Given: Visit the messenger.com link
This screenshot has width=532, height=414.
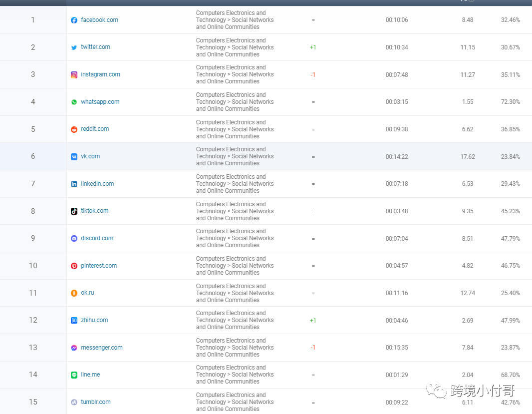Looking at the screenshot, I should coord(101,348).
